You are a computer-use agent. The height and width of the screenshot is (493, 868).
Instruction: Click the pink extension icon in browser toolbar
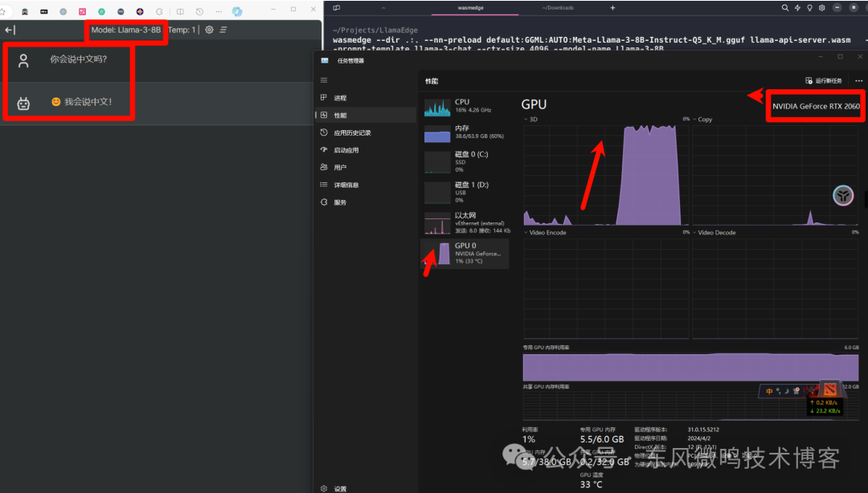click(83, 11)
